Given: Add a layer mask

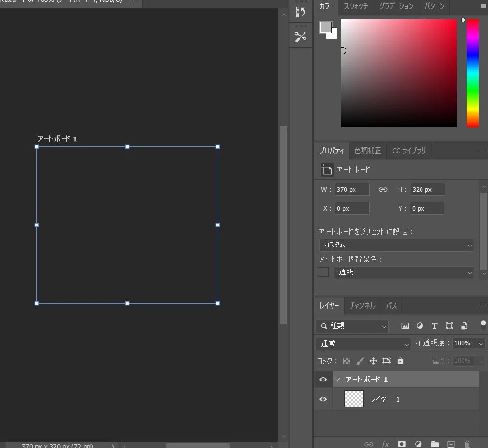Looking at the screenshot, I should pyautogui.click(x=402, y=444).
